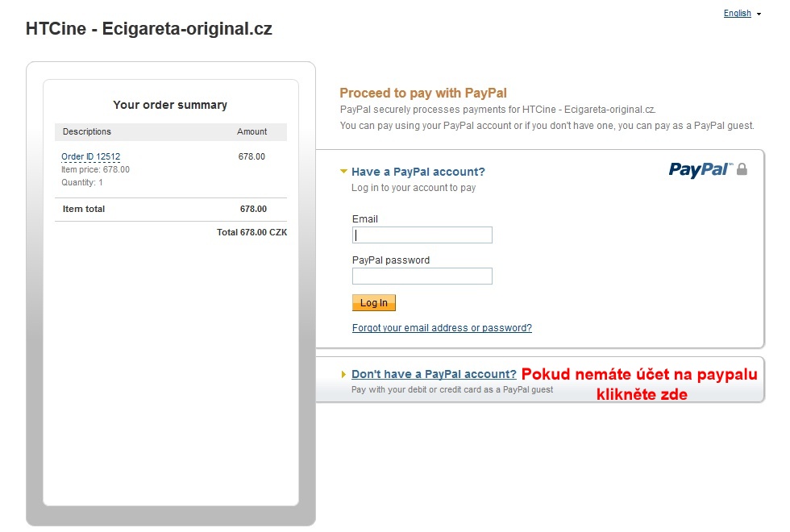The height and width of the screenshot is (532, 790).
Task: Click the 'Your order summary' heading
Action: click(x=170, y=105)
